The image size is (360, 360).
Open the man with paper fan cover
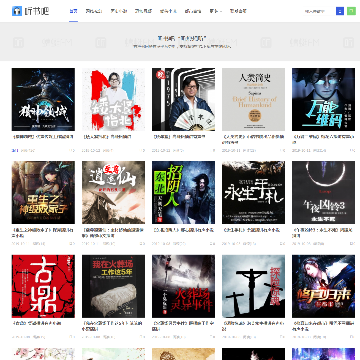coord(183,99)
